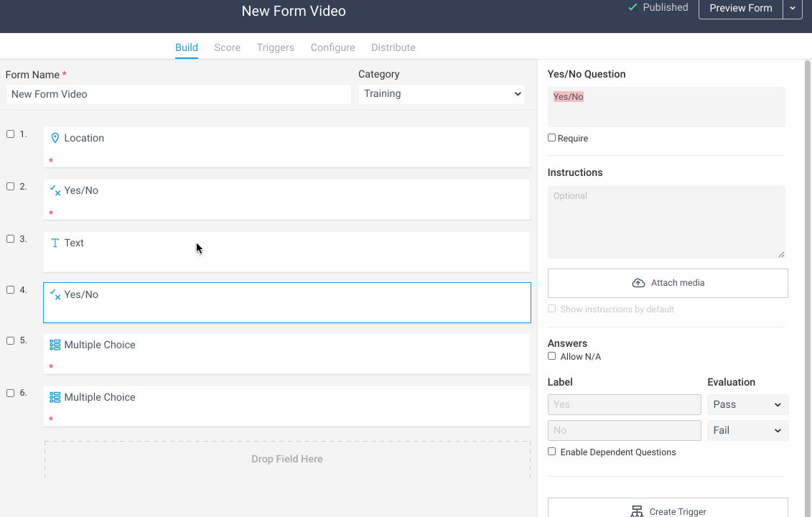Click the Yes/No check-cross icon in field 2
The height and width of the screenshot is (517, 812).
tap(55, 190)
